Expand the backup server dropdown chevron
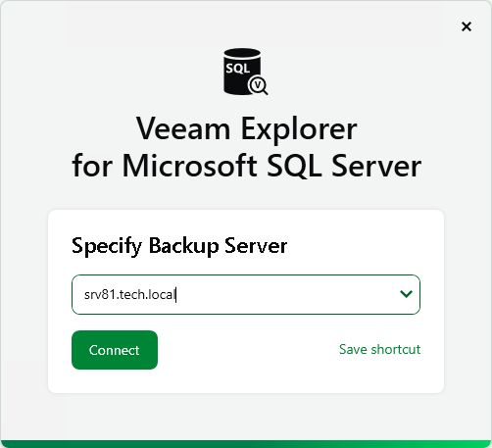The width and height of the screenshot is (492, 448). point(406,294)
